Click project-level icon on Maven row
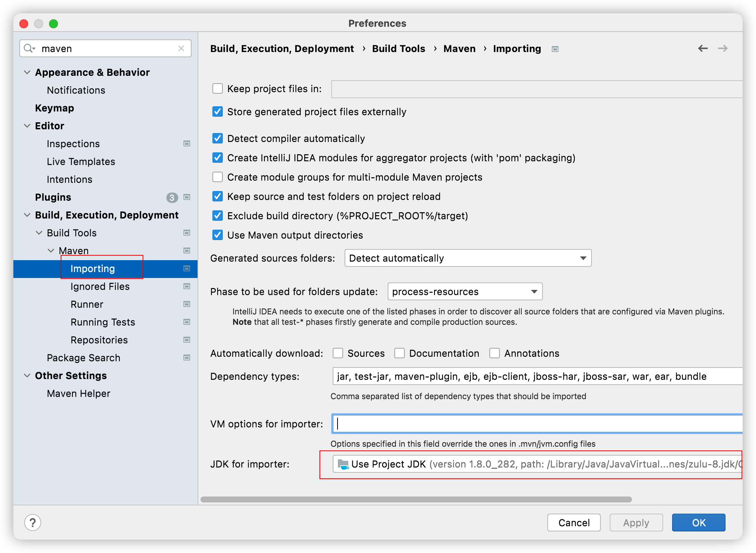 187,250
